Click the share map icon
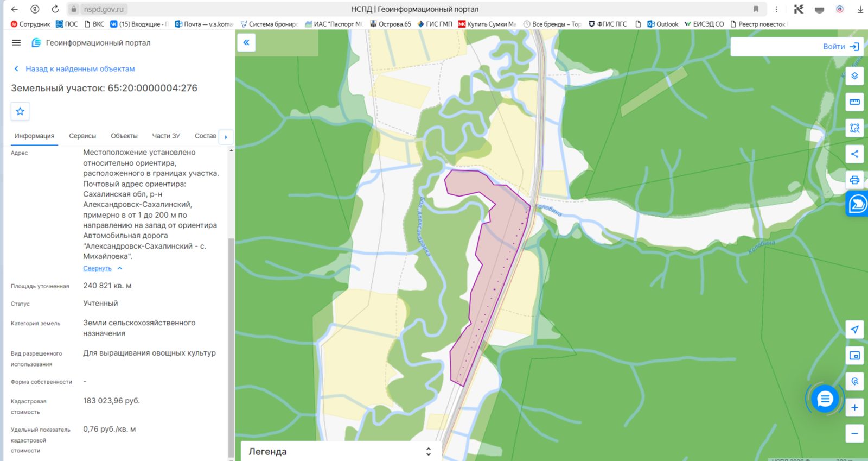868x461 pixels. (x=854, y=154)
